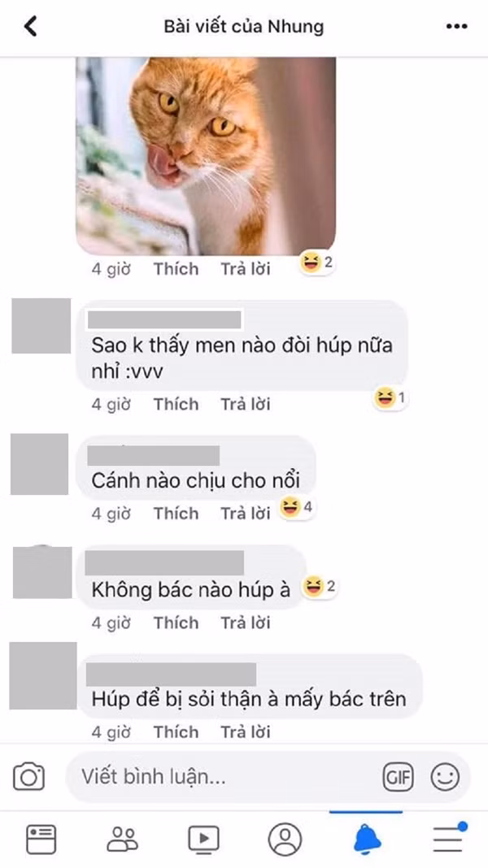The image size is (488, 868).
Task: Reply to 'Không bác nào húp à' comment
Action: (246, 623)
